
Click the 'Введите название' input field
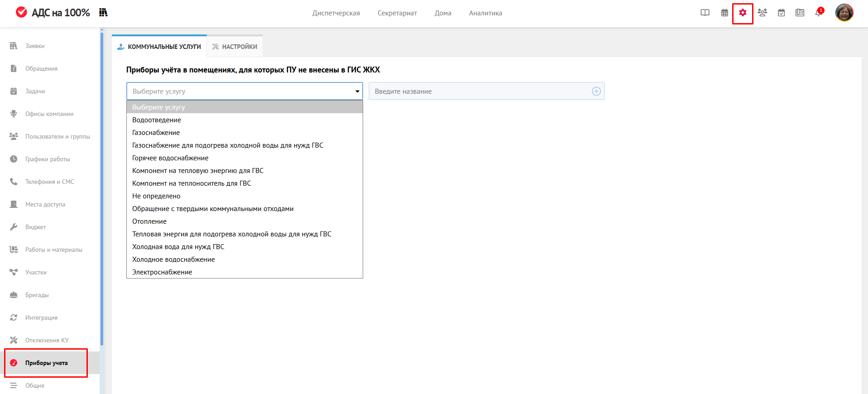[x=480, y=91]
